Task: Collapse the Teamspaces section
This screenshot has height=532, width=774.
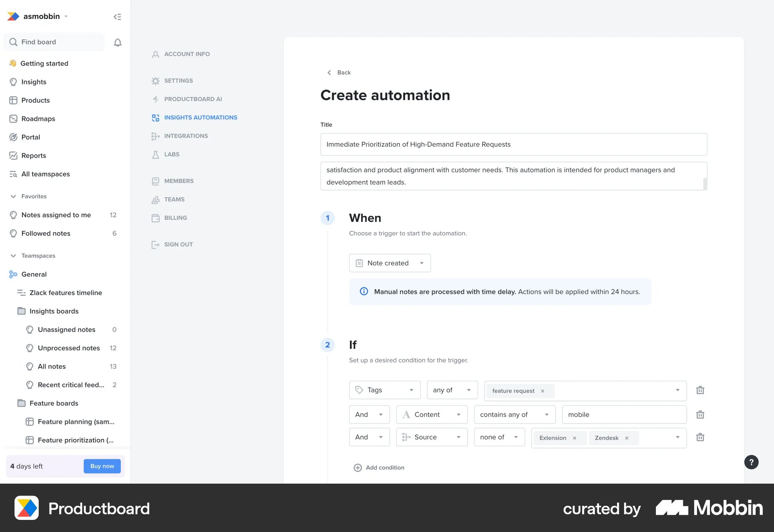Action: point(12,256)
